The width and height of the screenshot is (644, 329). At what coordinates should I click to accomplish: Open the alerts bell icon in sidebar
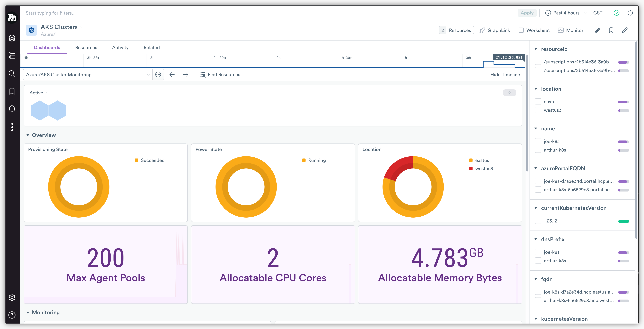12,109
